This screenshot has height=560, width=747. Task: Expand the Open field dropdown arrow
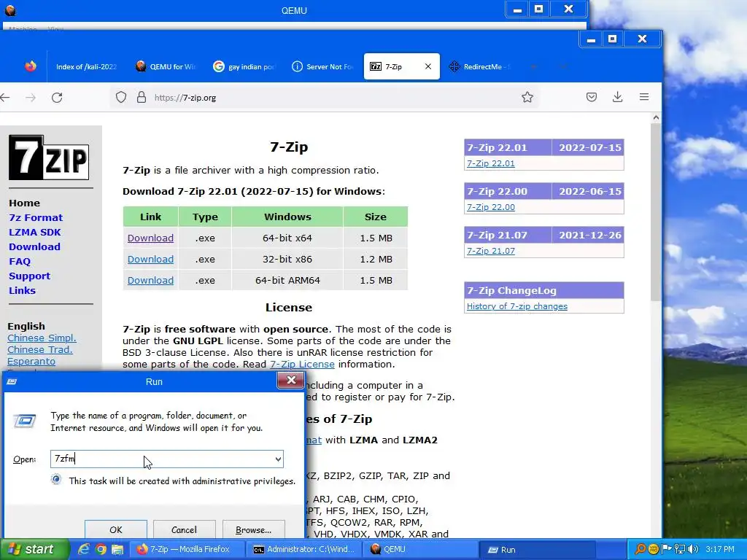click(x=278, y=459)
